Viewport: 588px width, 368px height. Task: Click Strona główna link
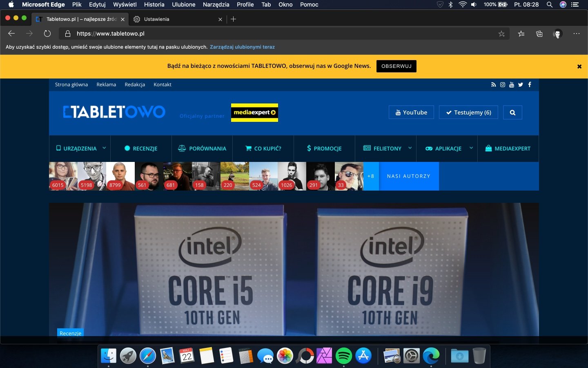[x=71, y=85]
